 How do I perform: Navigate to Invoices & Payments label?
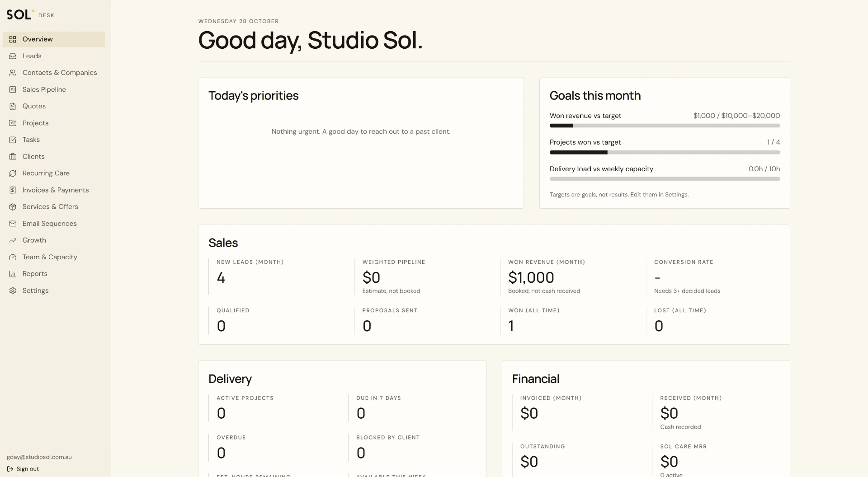click(56, 190)
